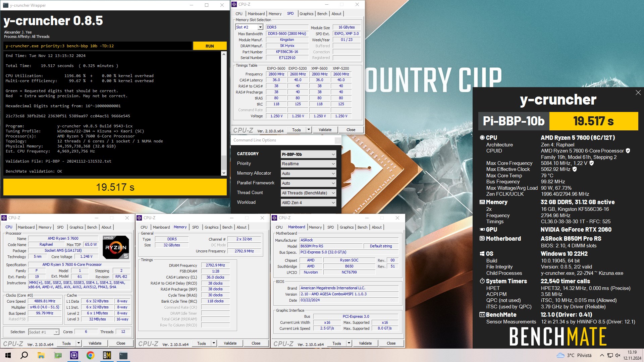Screen dimensions: 644x362
Task: Click the y-cruncher Wrapper title icon
Action: click(5, 5)
